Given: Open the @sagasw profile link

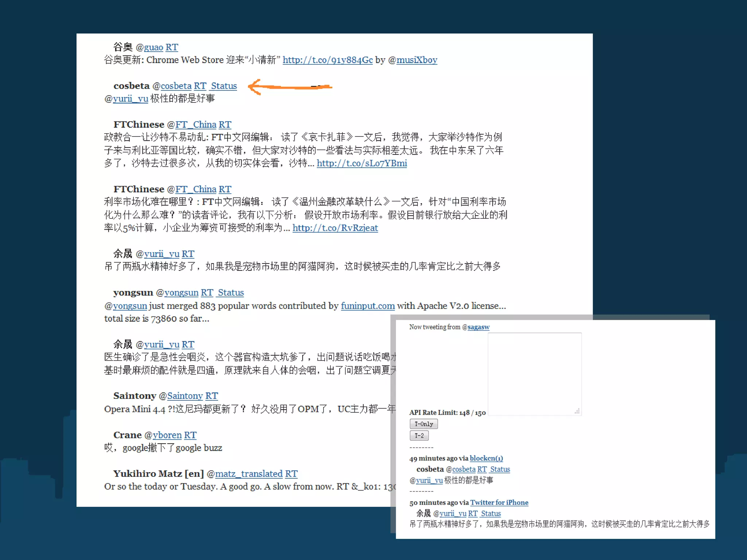Looking at the screenshot, I should [x=478, y=327].
